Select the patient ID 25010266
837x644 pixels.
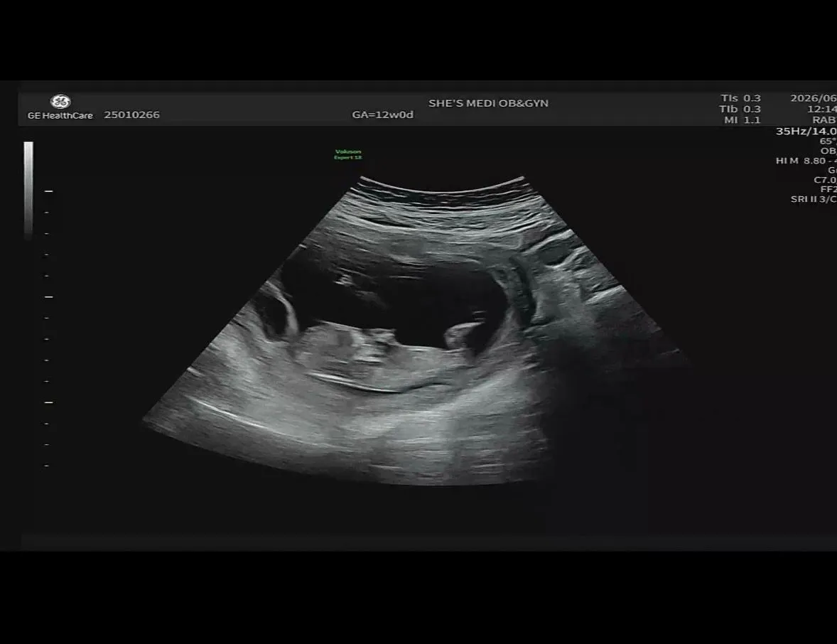point(132,115)
